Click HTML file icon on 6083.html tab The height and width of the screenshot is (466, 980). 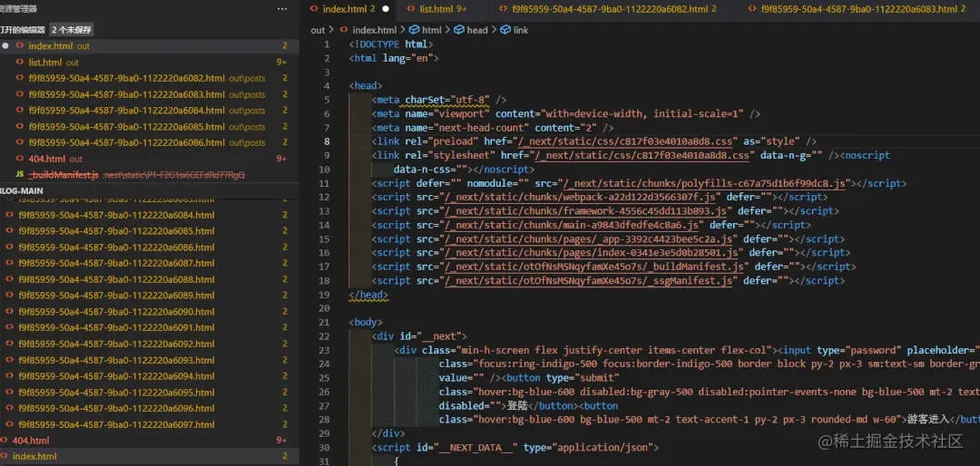point(751,9)
